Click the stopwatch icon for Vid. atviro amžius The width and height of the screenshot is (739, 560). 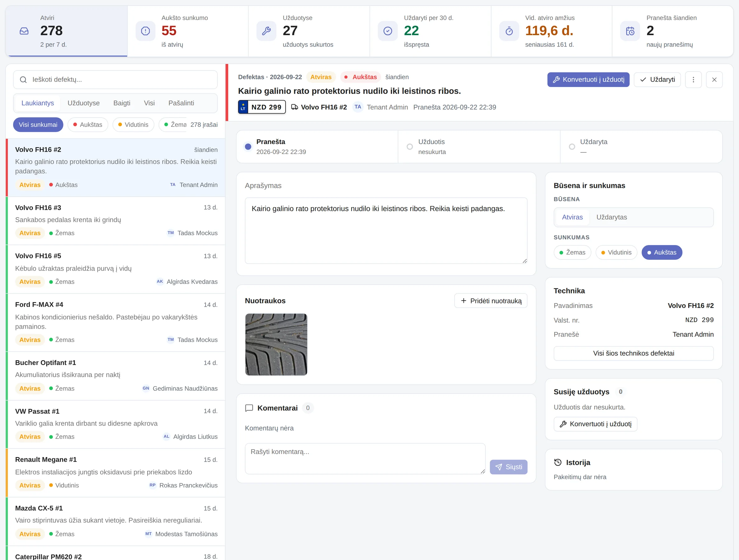(x=509, y=31)
